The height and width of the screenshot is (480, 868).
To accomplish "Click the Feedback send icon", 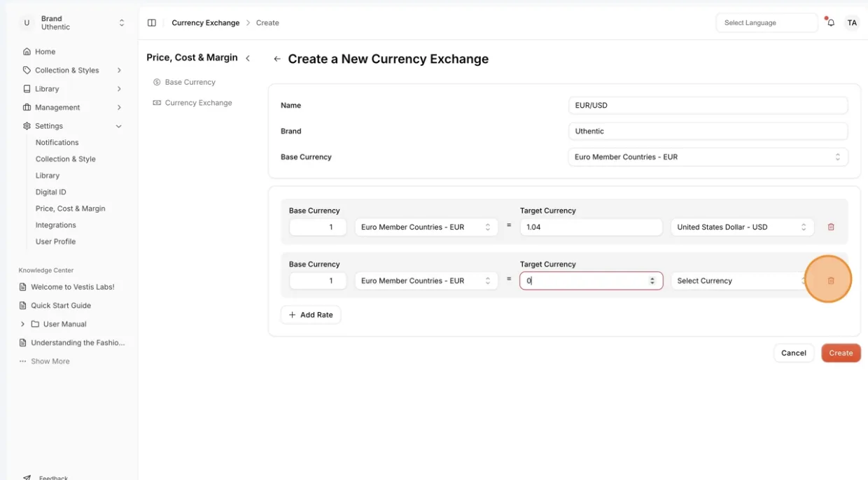I will [x=27, y=477].
